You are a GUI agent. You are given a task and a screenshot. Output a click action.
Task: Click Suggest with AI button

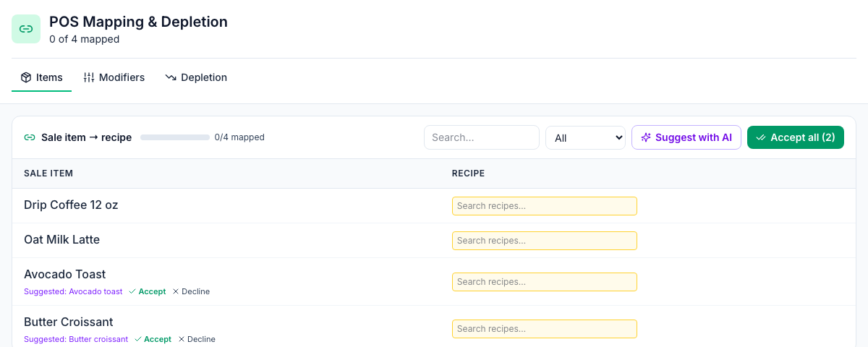coord(686,137)
